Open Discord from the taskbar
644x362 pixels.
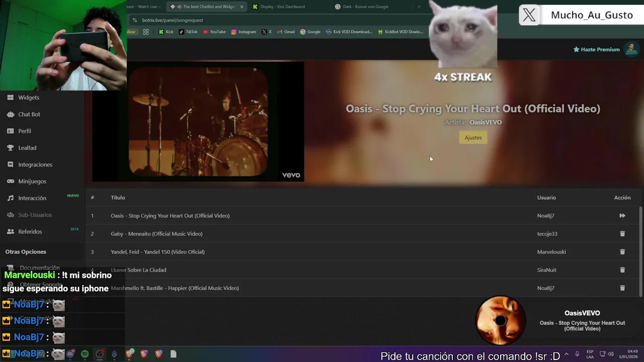click(70, 354)
